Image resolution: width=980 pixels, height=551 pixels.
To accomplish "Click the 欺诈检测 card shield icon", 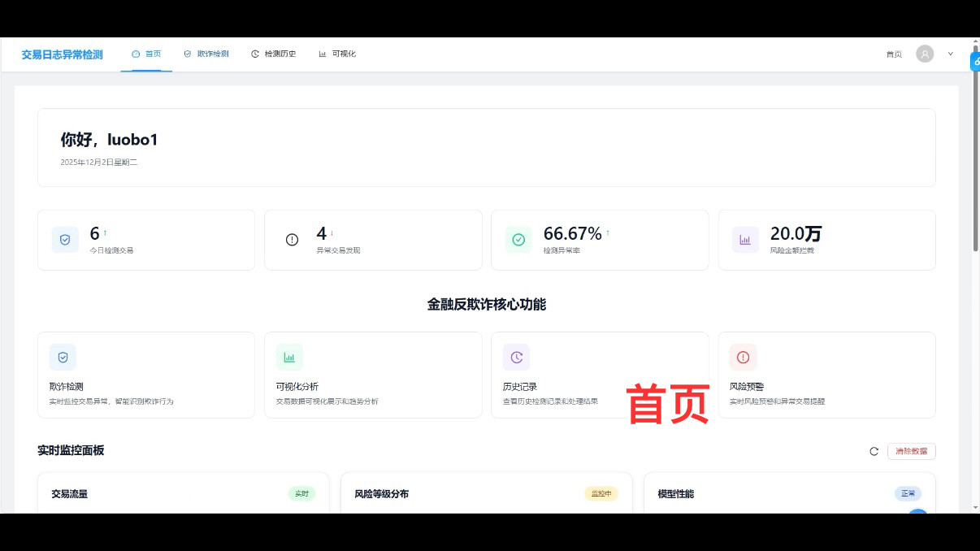I will tap(63, 357).
